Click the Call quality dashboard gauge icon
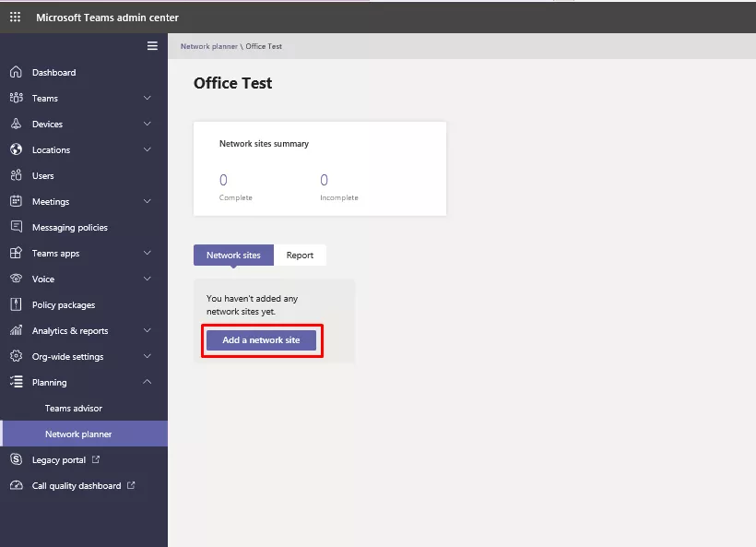 (16, 485)
